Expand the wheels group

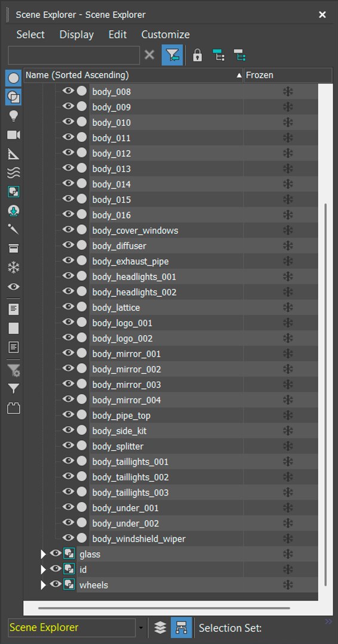(43, 586)
